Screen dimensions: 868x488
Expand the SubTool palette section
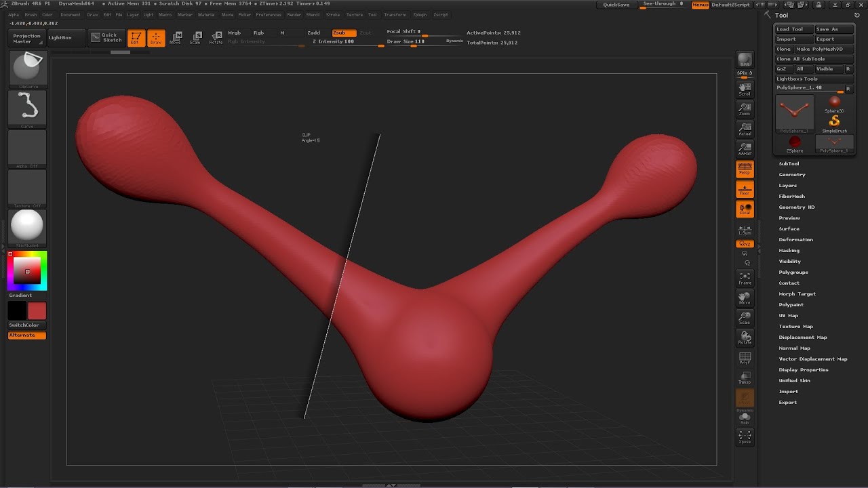(x=789, y=163)
